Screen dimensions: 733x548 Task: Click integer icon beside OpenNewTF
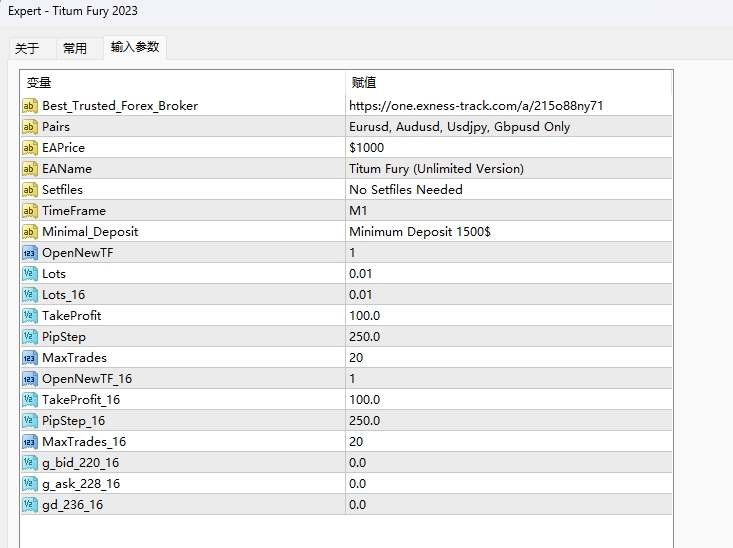click(29, 253)
